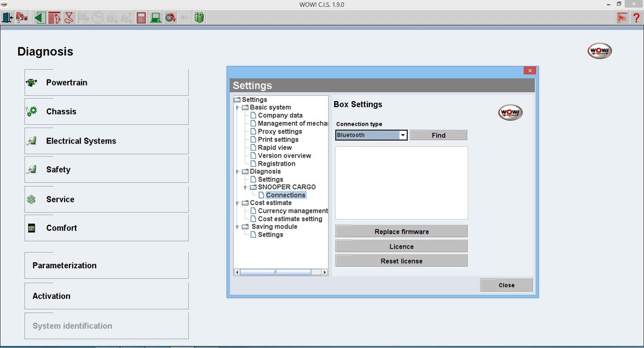Collapse the Saving module tree node
Image resolution: width=644 pixels, height=348 pixels.
[237, 227]
